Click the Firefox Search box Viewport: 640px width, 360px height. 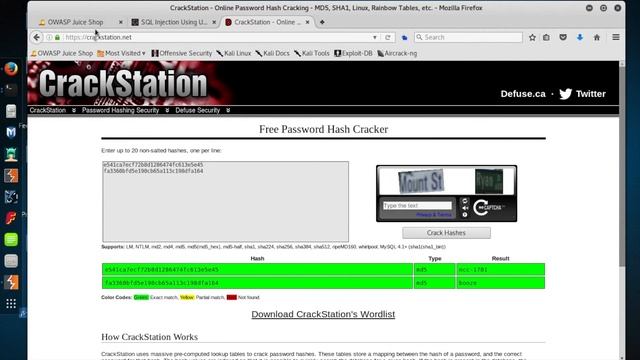(468, 37)
